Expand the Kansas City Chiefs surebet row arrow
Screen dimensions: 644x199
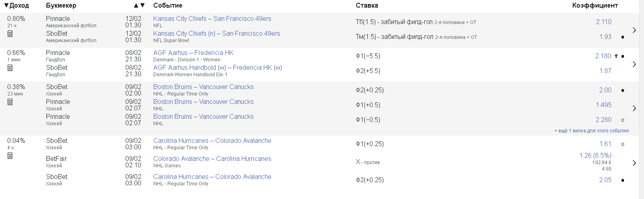[x=634, y=30]
